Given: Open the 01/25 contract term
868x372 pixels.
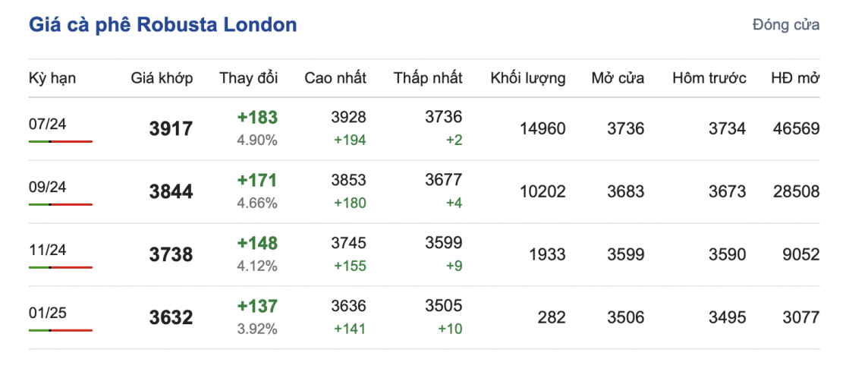Looking at the screenshot, I should pos(47,314).
